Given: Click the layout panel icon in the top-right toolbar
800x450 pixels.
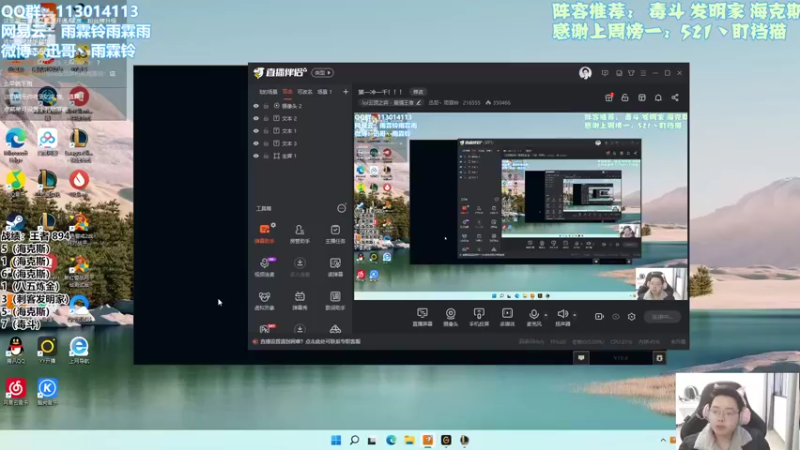Looking at the screenshot, I should pos(642,97).
